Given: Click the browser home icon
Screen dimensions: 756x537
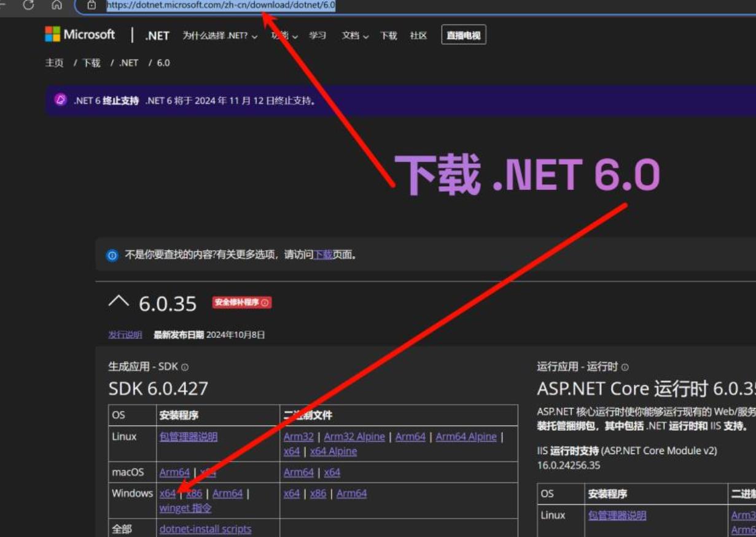Looking at the screenshot, I should tap(57, 5).
